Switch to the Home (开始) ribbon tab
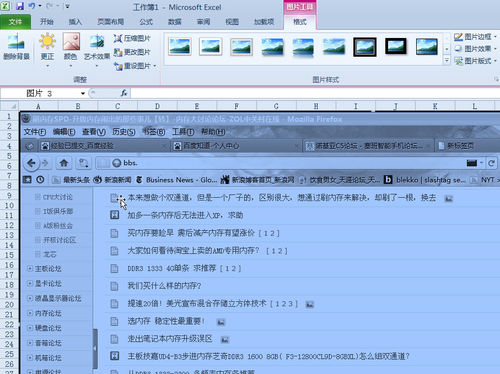Viewport: 500px width, 374px height. click(x=47, y=22)
